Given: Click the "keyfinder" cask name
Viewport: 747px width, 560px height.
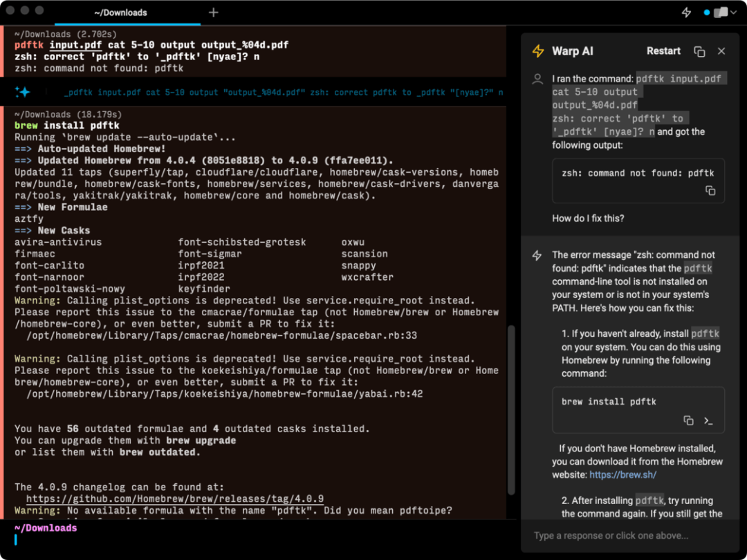Looking at the screenshot, I should coord(204,289).
